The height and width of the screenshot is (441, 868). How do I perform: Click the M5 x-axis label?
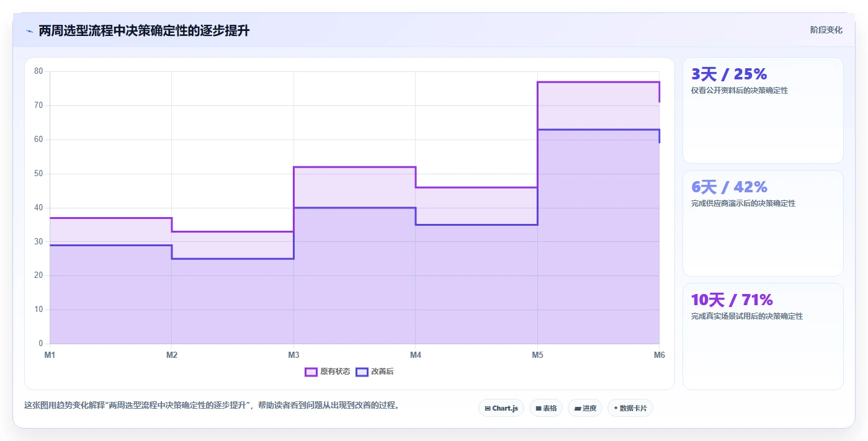pos(537,355)
